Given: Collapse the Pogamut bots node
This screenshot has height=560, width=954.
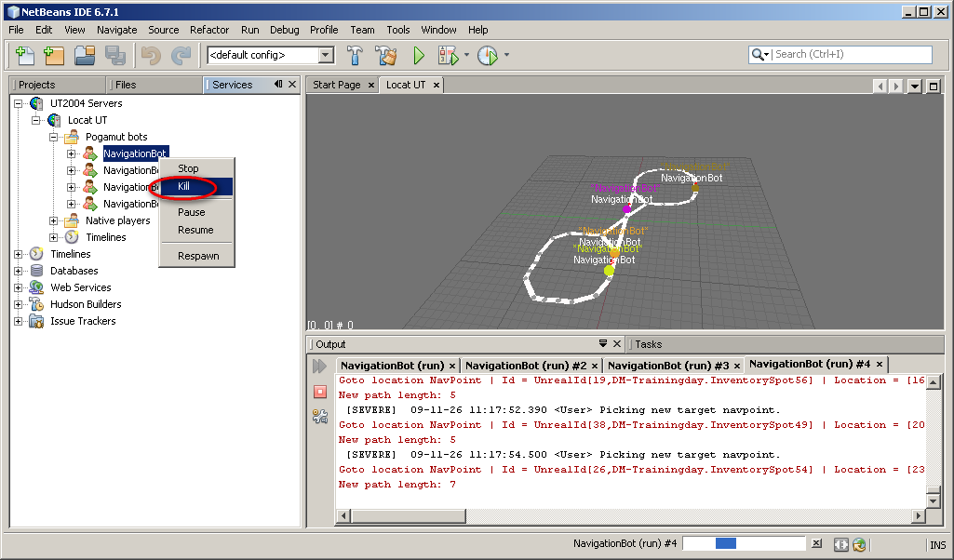Looking at the screenshot, I should (54, 137).
